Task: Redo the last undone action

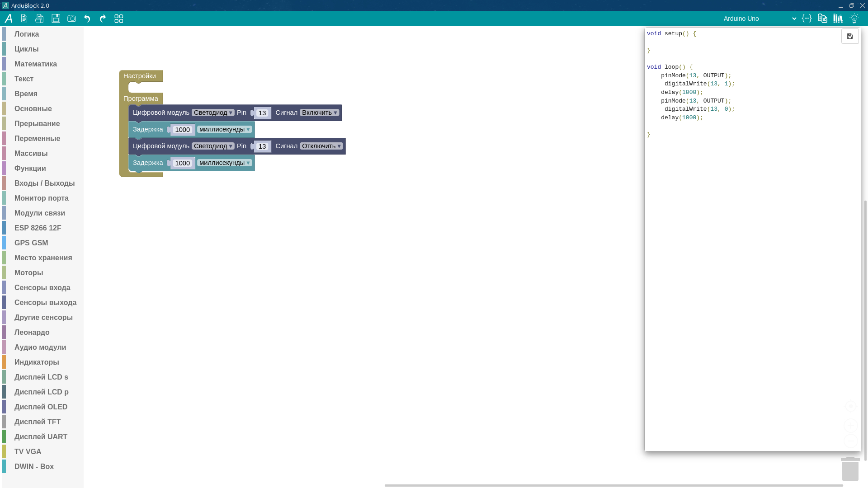Action: point(103,19)
